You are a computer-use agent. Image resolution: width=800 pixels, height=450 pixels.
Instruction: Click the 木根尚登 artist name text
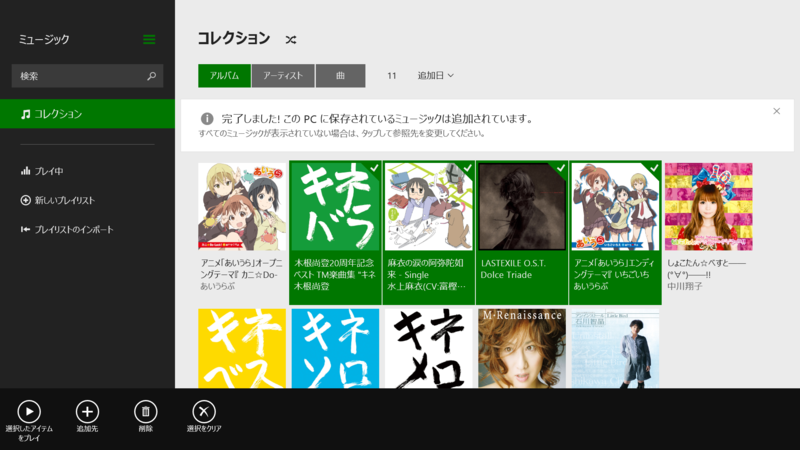coord(312,286)
